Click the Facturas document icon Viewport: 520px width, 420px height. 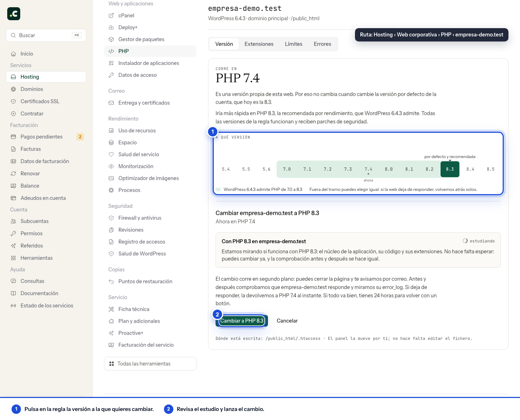13,149
